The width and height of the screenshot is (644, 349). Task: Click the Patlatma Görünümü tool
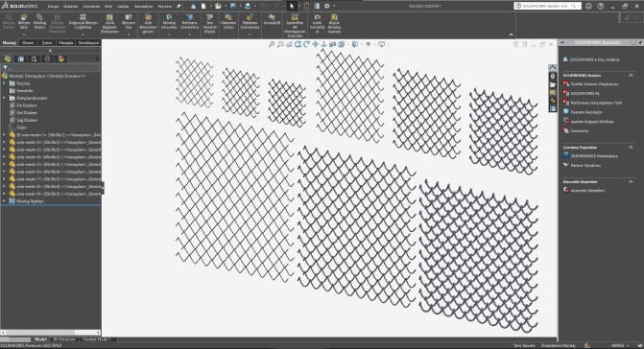[x=250, y=22]
